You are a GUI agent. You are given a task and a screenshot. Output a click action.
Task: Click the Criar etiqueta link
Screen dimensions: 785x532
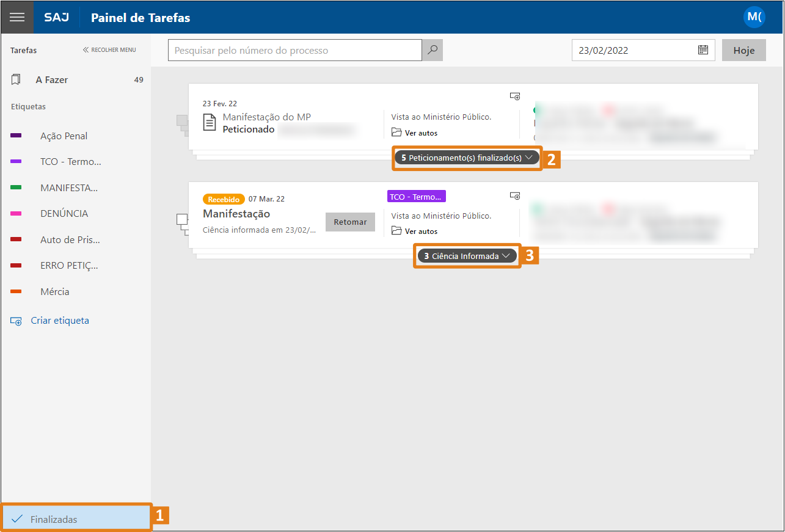pos(59,321)
